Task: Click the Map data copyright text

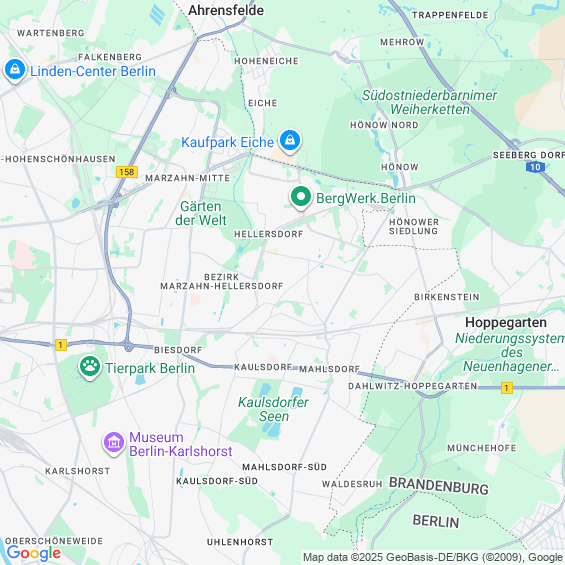Action: (433, 557)
